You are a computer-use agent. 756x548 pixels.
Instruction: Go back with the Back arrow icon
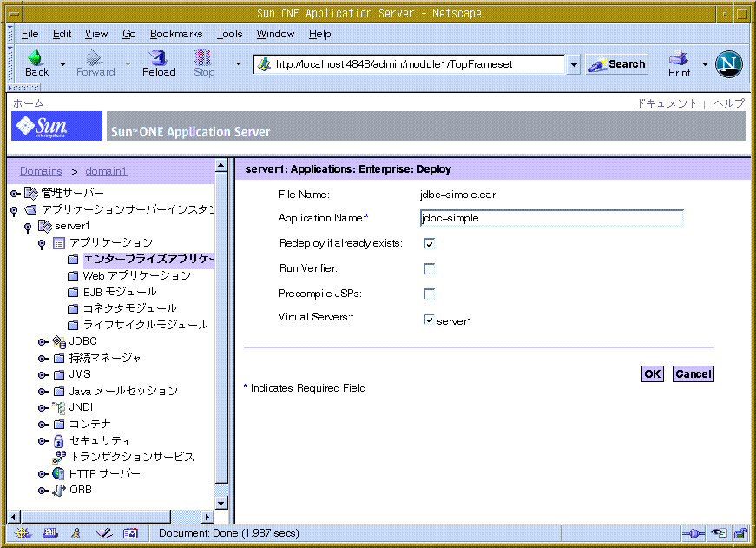coord(36,57)
